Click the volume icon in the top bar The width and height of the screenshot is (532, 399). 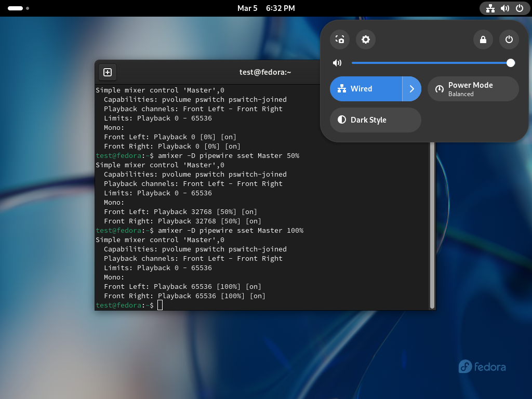[505, 8]
